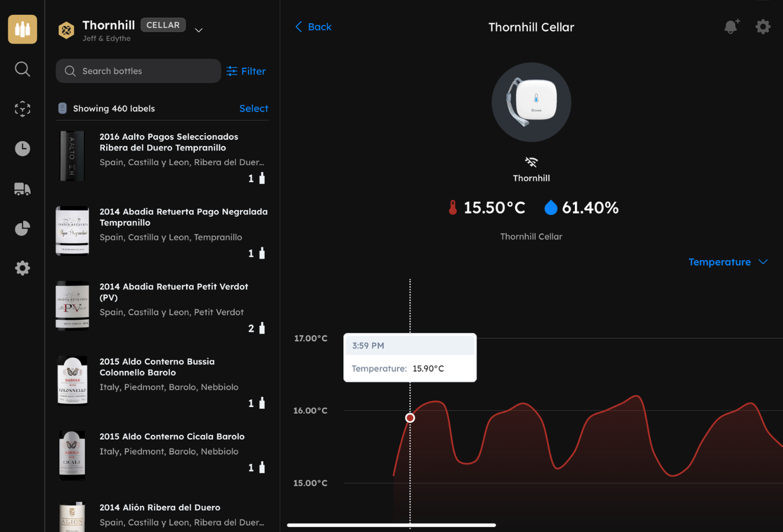
Task: Click Thornhill Cellar caption below the readings
Action: pyautogui.click(x=531, y=236)
